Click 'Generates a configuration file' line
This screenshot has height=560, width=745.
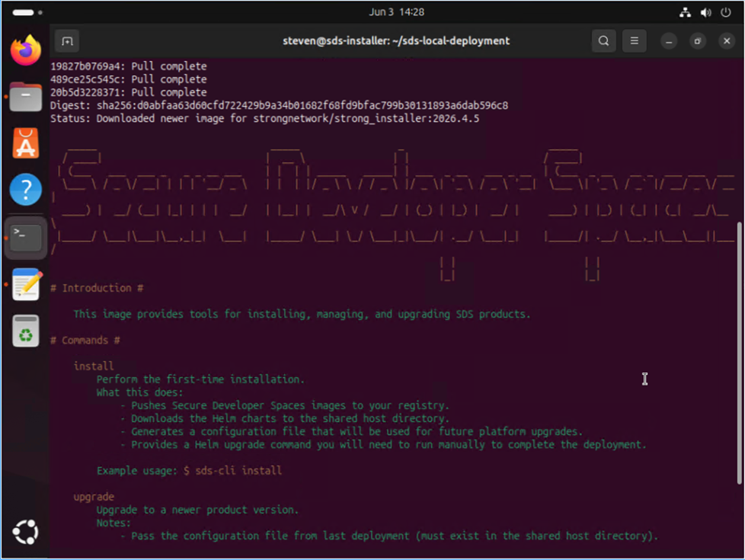(x=352, y=432)
